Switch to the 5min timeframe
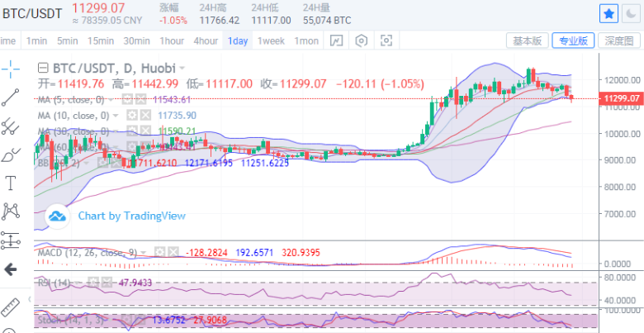644x333 pixels. point(68,40)
